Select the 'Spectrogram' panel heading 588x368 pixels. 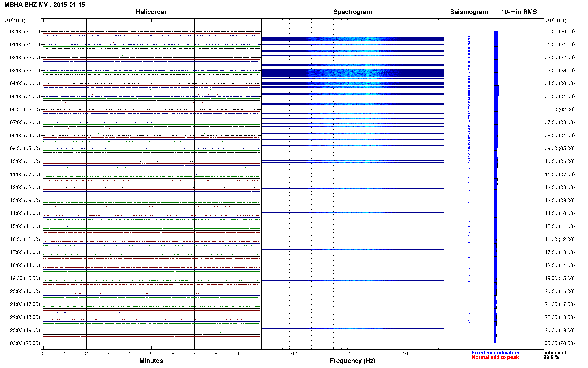[352, 12]
